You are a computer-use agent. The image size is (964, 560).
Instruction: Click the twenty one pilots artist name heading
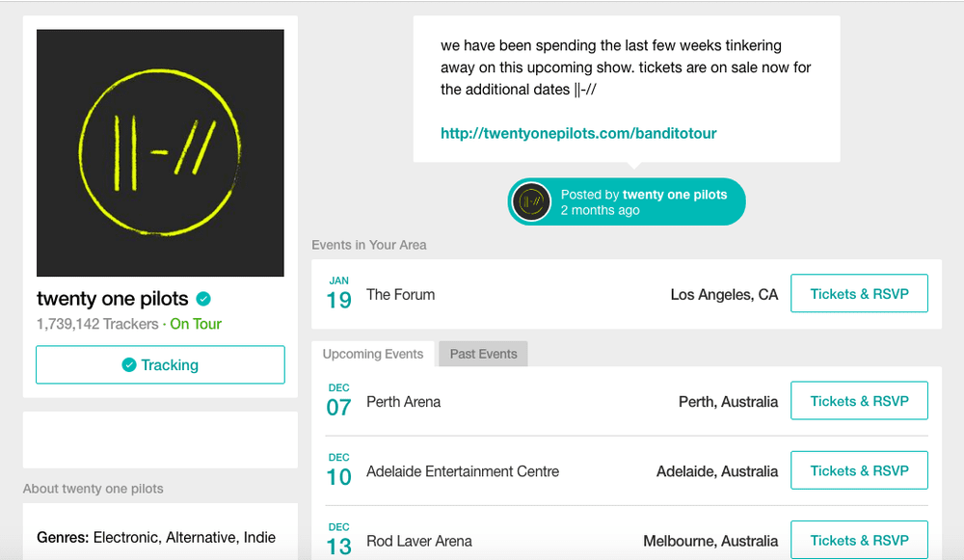(x=112, y=299)
